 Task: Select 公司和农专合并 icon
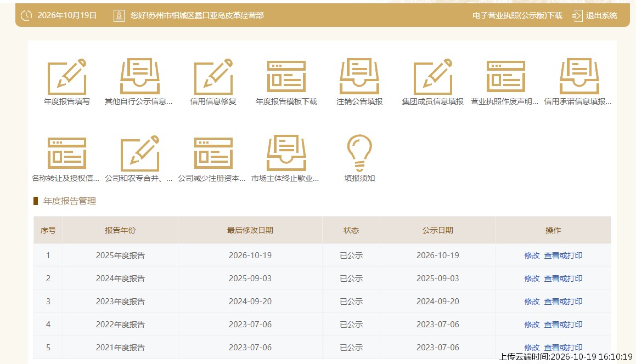click(x=140, y=153)
